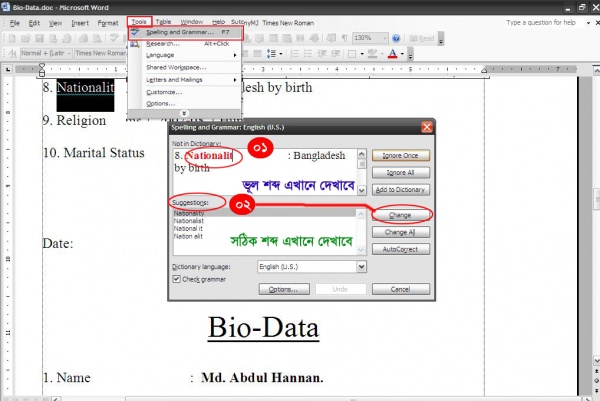Expand the Line Spacing dropdown arrow
600x401 pixels.
tap(281, 54)
